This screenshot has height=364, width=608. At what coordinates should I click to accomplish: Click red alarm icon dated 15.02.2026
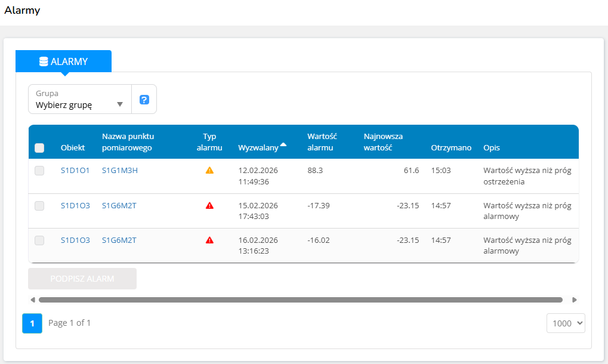[209, 205]
